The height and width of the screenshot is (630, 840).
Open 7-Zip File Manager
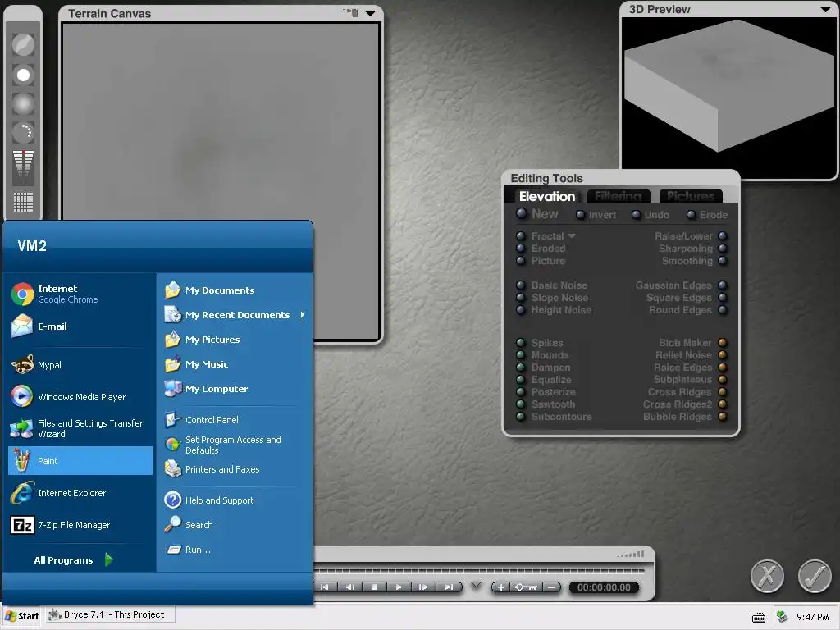coord(80,525)
